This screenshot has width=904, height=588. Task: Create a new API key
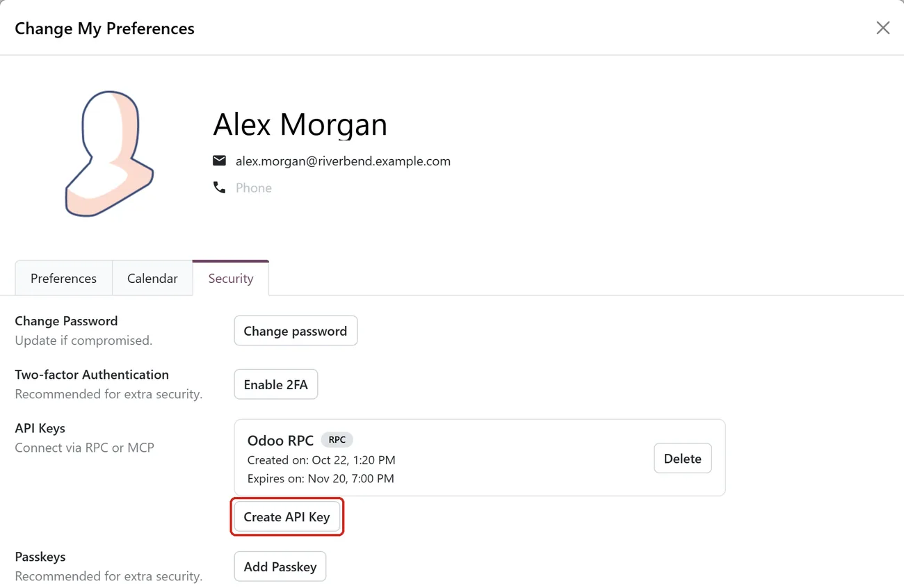287,517
